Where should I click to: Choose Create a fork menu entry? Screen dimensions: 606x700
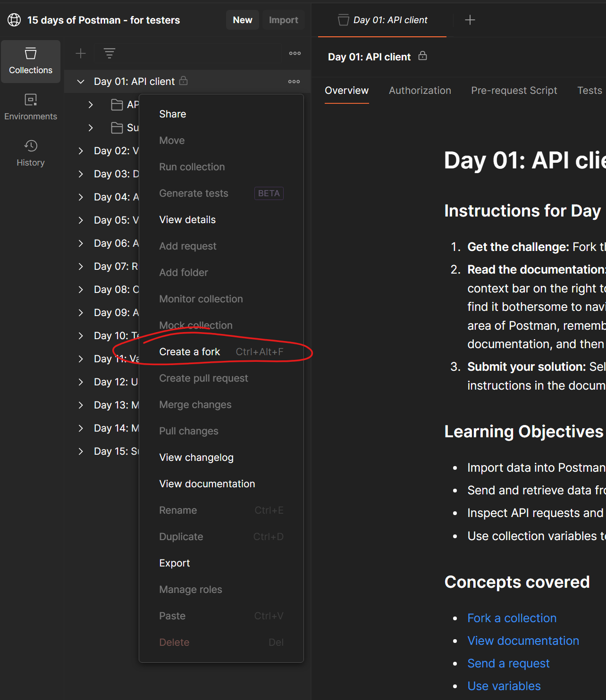[221, 352]
